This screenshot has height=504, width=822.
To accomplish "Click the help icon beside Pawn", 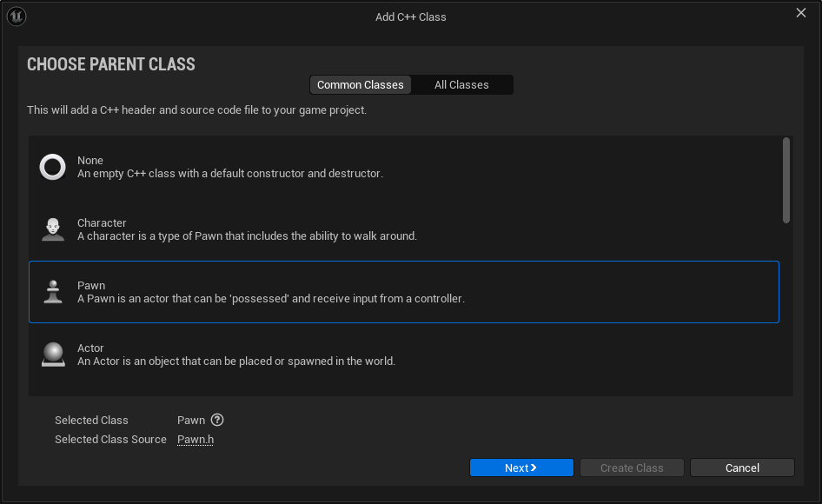I will coord(217,420).
